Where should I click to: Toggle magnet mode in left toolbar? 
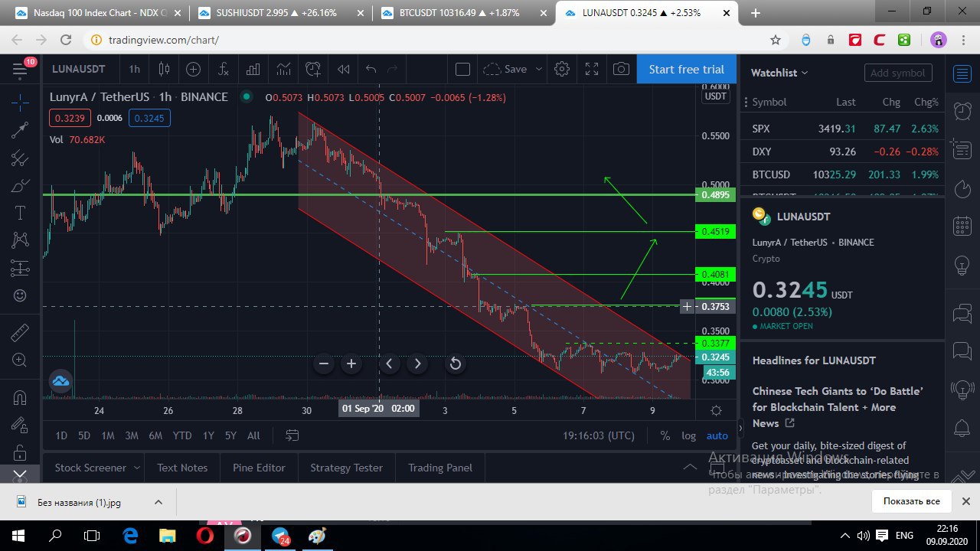(x=20, y=397)
